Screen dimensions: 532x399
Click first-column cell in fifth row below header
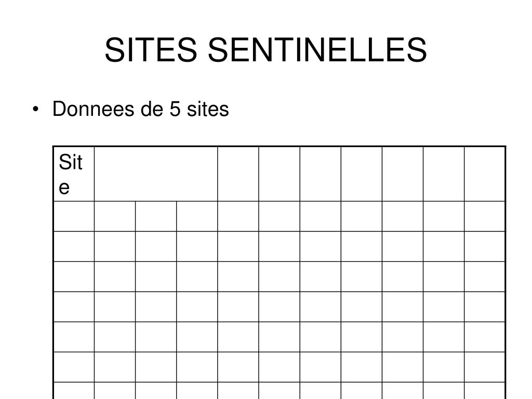point(74,337)
